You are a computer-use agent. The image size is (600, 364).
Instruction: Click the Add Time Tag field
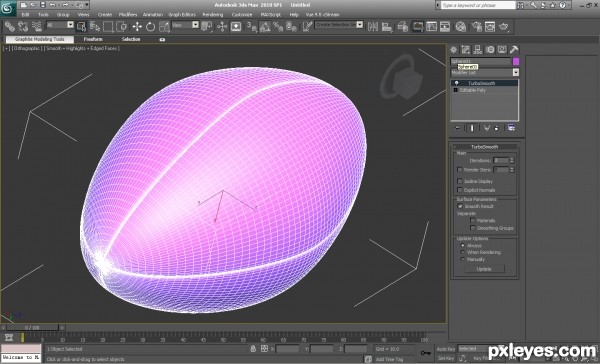click(390, 359)
